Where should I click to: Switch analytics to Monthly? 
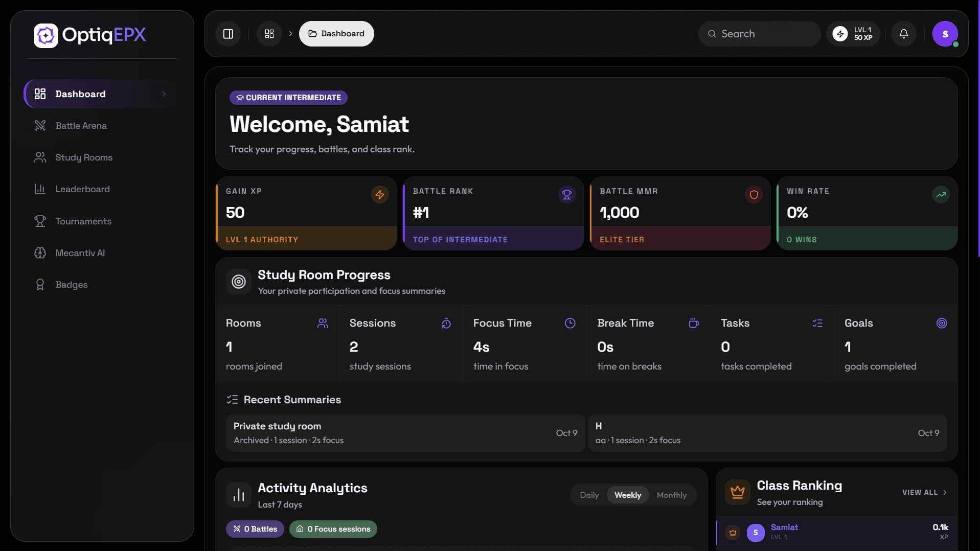coord(671,495)
